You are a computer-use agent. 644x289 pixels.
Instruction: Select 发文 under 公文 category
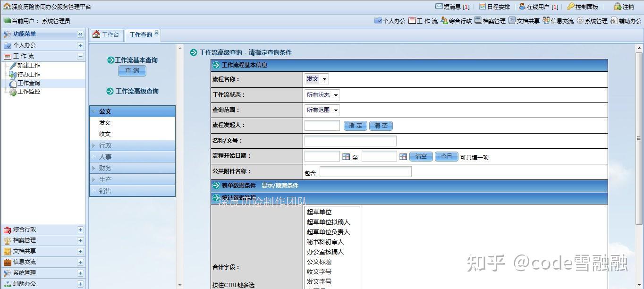105,123
